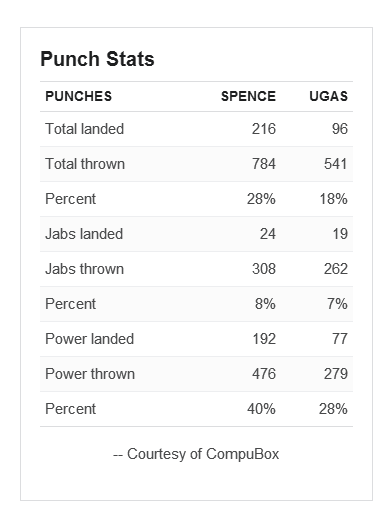Click the Punch Stats heading
The width and height of the screenshot is (390, 518).
[x=97, y=59]
